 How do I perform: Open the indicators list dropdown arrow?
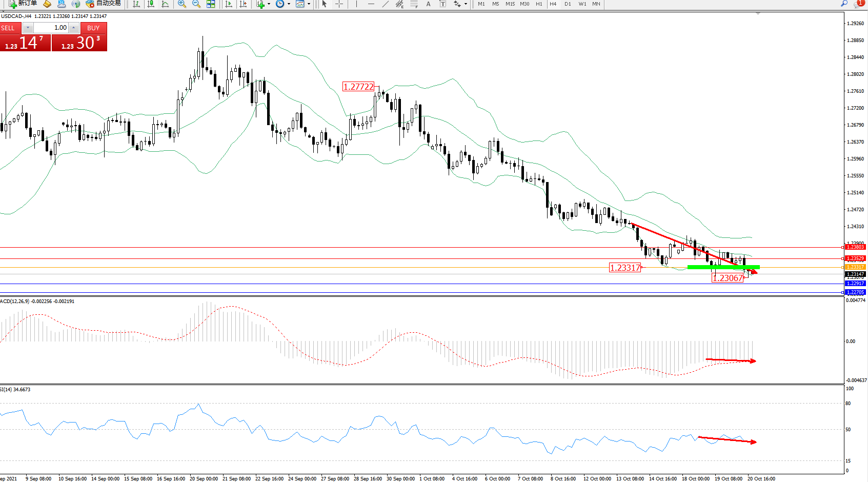[269, 4]
